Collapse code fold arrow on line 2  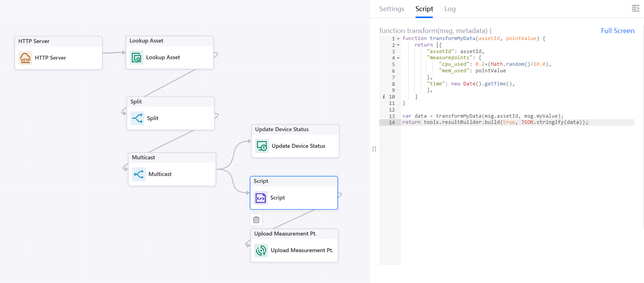pyautogui.click(x=398, y=45)
